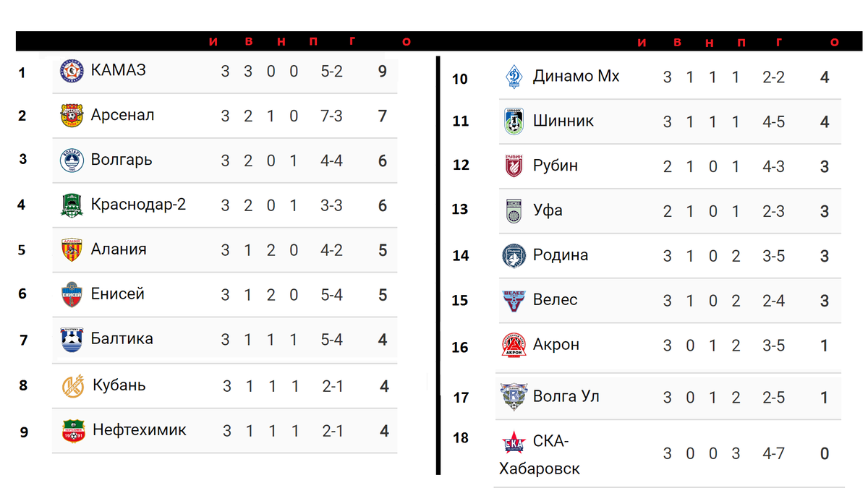This screenshot has height=488, width=868.
Task: Click the Волга Ул team name
Action: 566,396
